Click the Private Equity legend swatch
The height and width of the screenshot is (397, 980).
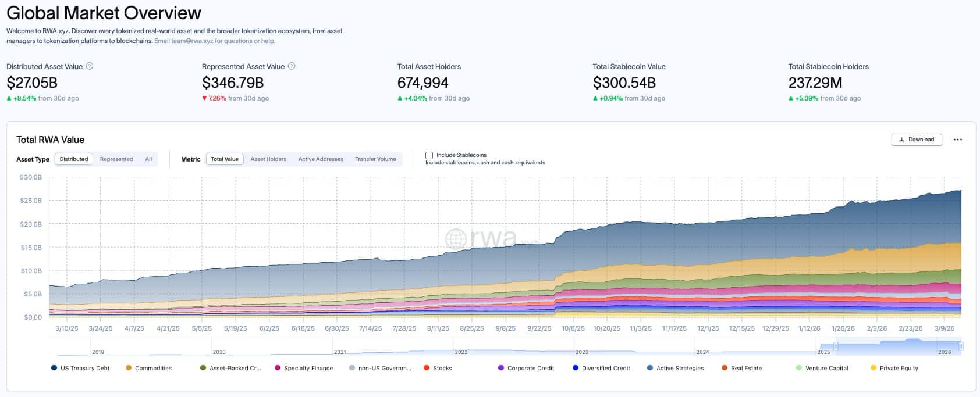coord(874,368)
